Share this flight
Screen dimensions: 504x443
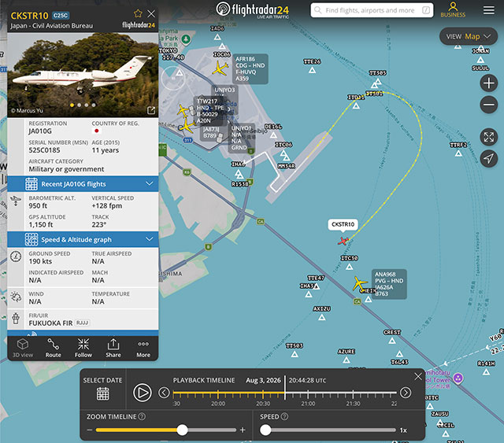(113, 348)
